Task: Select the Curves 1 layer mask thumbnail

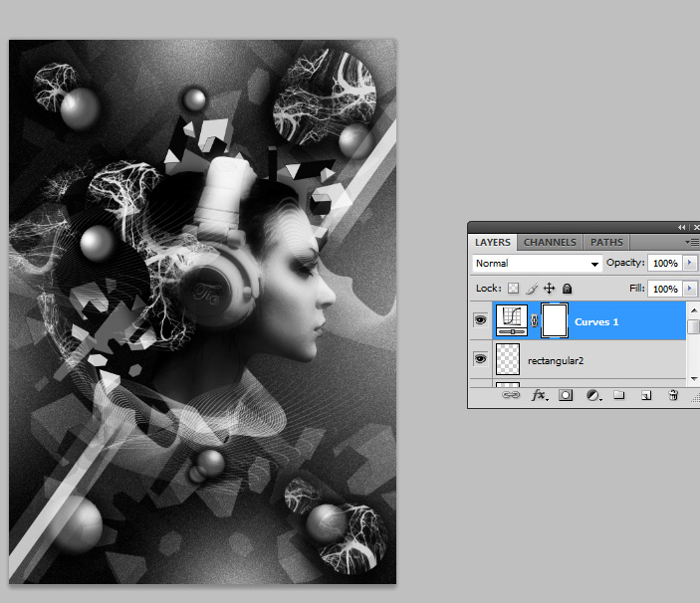Action: point(554,321)
